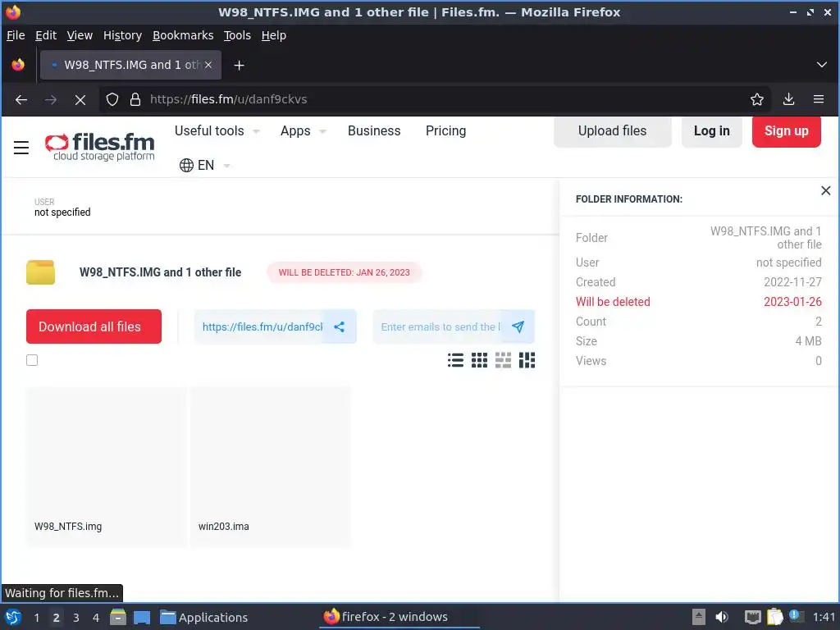Image resolution: width=840 pixels, height=630 pixels.
Task: Open the Pricing link
Action: pos(445,131)
